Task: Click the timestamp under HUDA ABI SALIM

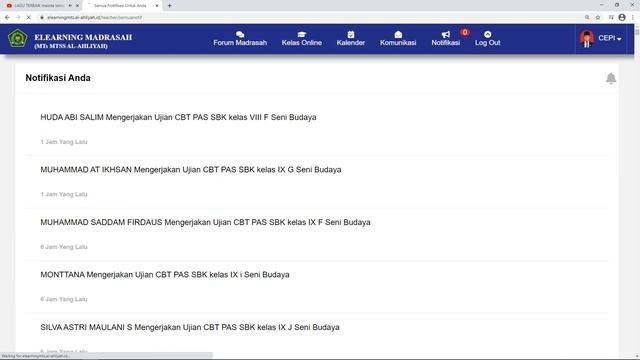Action: [64, 142]
